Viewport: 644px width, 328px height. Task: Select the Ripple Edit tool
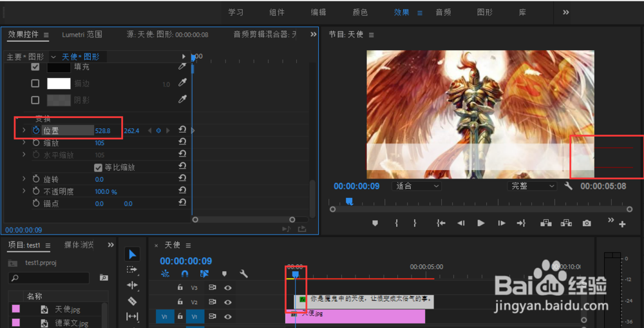[132, 285]
